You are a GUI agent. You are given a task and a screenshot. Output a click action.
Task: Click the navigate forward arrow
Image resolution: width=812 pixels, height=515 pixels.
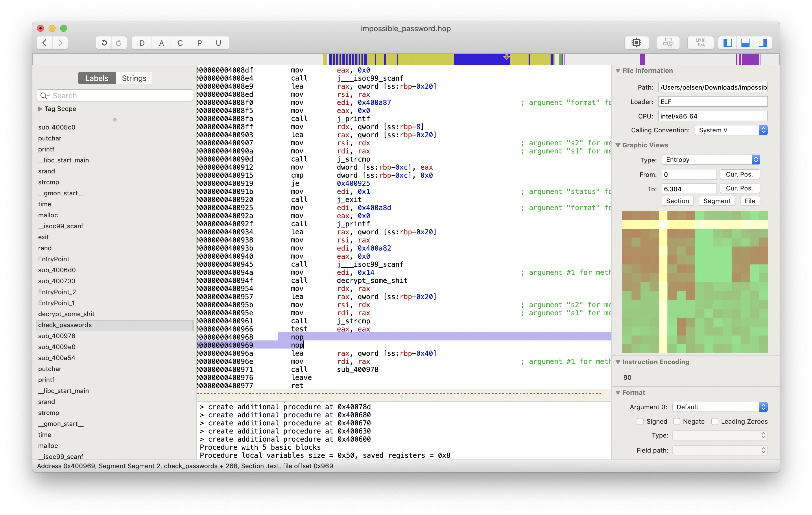[60, 43]
